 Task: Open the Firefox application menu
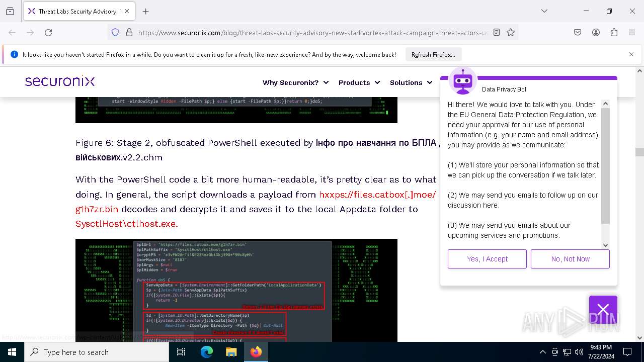pos(632,32)
